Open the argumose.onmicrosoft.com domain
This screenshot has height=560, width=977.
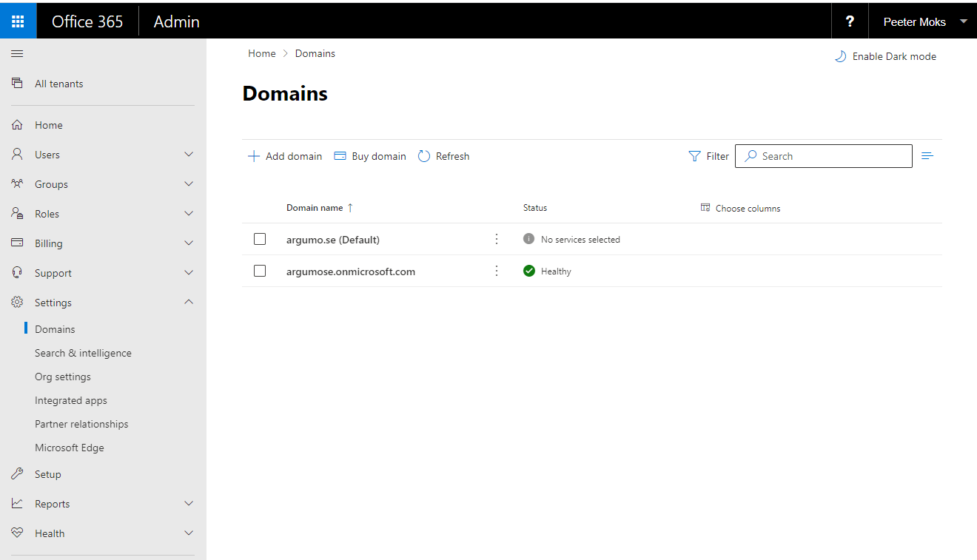(x=351, y=271)
